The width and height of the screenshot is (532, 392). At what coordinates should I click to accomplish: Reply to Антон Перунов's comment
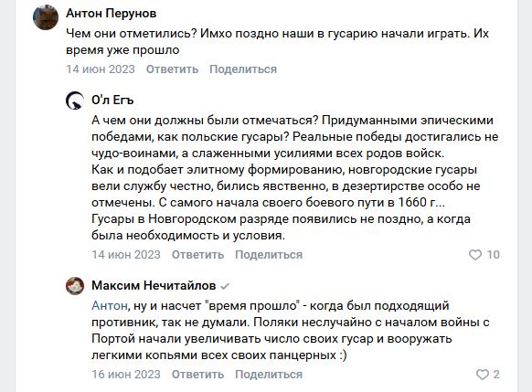[173, 69]
